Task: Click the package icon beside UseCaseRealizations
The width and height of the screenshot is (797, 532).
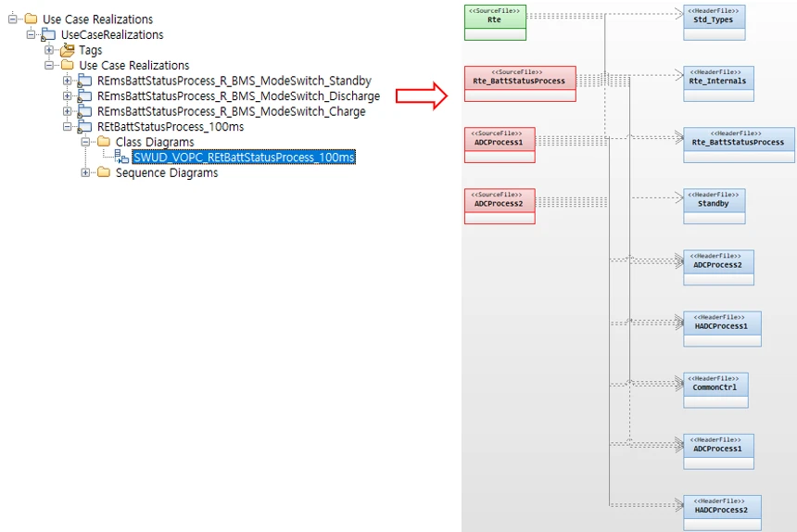Action: tap(49, 35)
